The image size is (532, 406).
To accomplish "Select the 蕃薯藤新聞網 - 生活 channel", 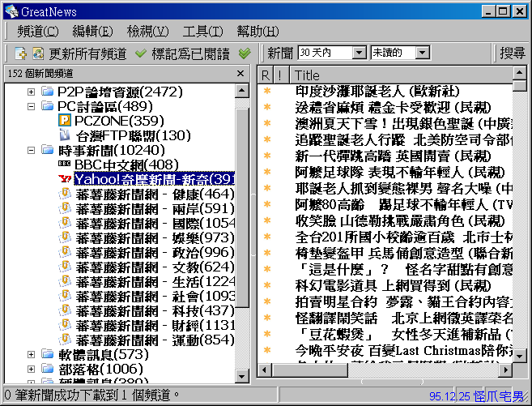I will click(155, 281).
